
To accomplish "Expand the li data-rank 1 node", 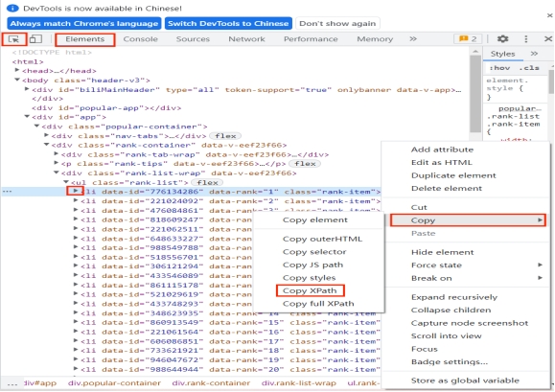I will pyautogui.click(x=76, y=192).
